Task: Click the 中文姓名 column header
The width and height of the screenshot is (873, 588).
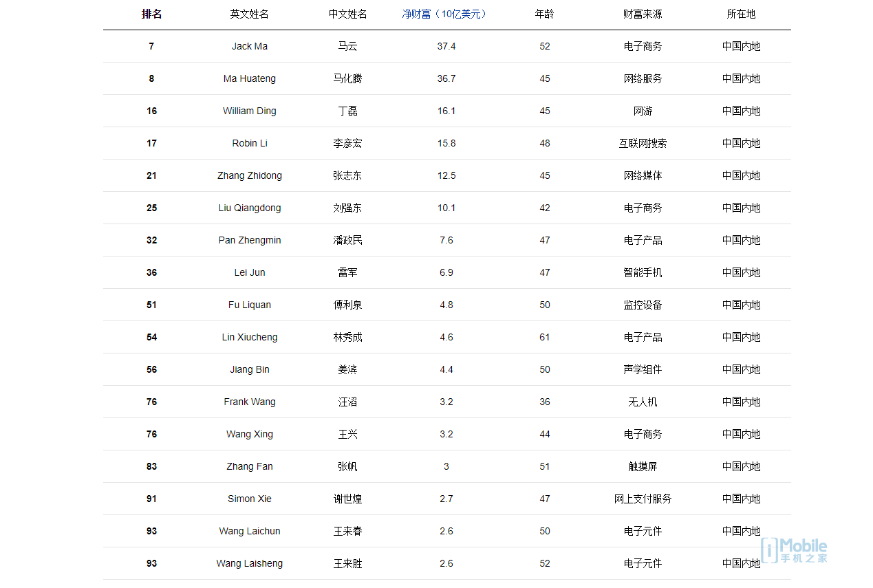Action: [348, 14]
